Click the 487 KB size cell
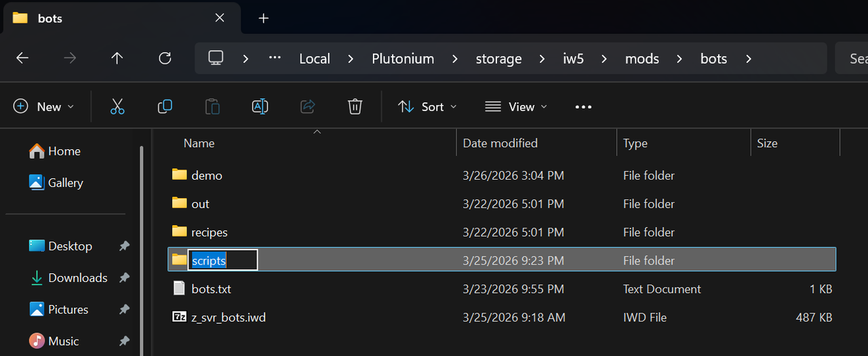This screenshot has width=868, height=356. tap(814, 317)
